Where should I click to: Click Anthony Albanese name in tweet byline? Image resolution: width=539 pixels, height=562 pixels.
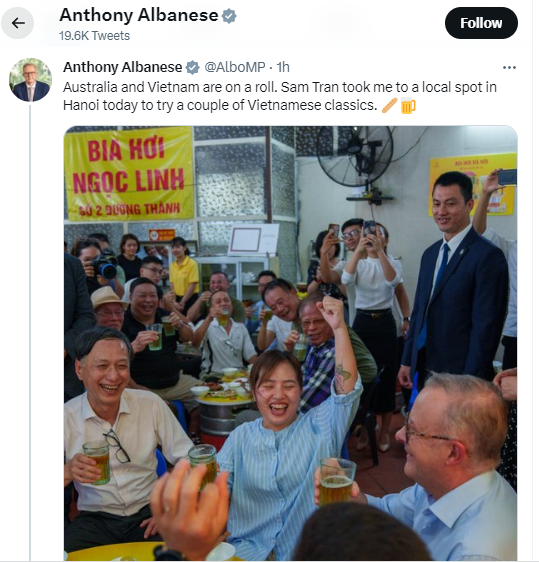(123, 67)
